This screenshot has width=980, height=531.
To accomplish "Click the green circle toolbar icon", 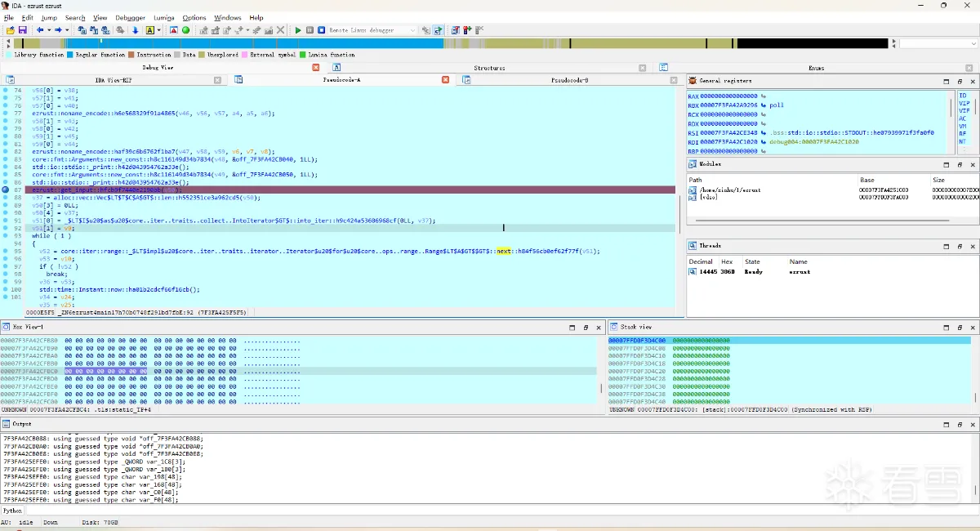I will click(185, 30).
